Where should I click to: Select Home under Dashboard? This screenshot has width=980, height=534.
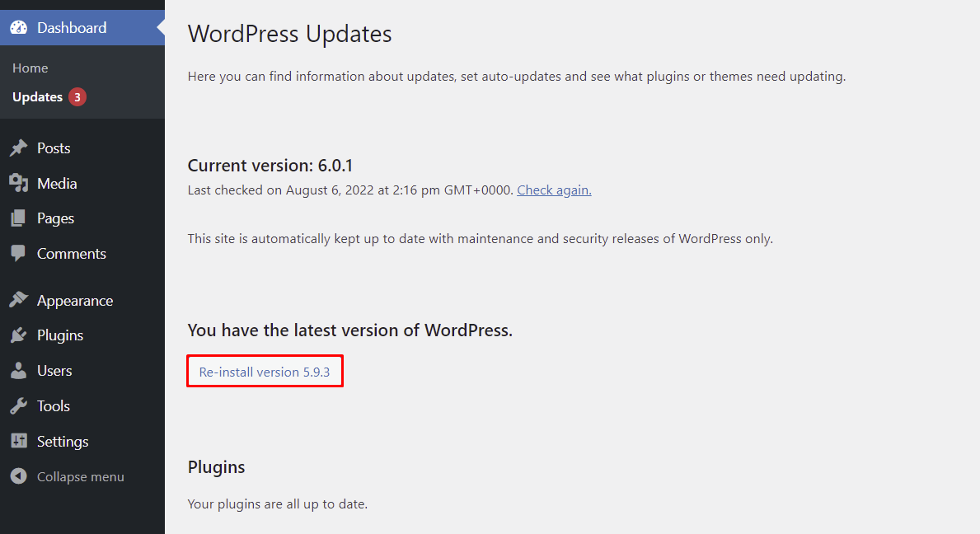[x=30, y=68]
